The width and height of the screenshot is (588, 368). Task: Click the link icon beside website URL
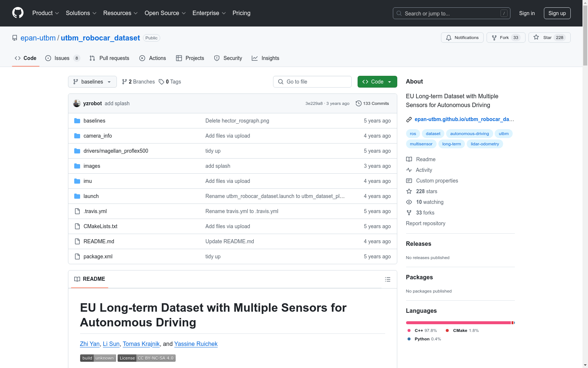(x=409, y=119)
